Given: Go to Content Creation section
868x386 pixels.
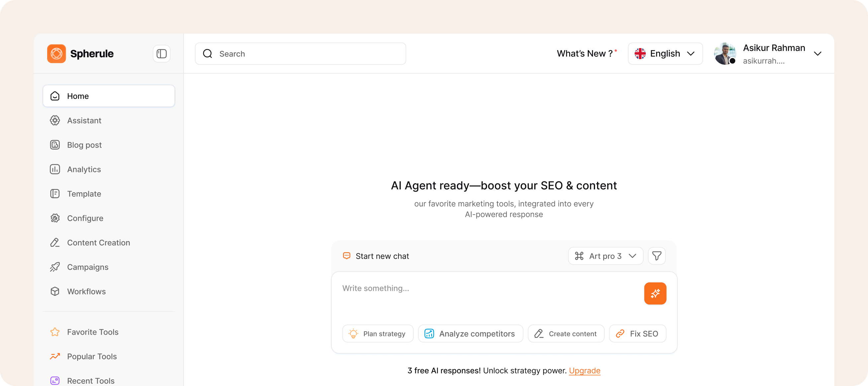Looking at the screenshot, I should pos(98,242).
